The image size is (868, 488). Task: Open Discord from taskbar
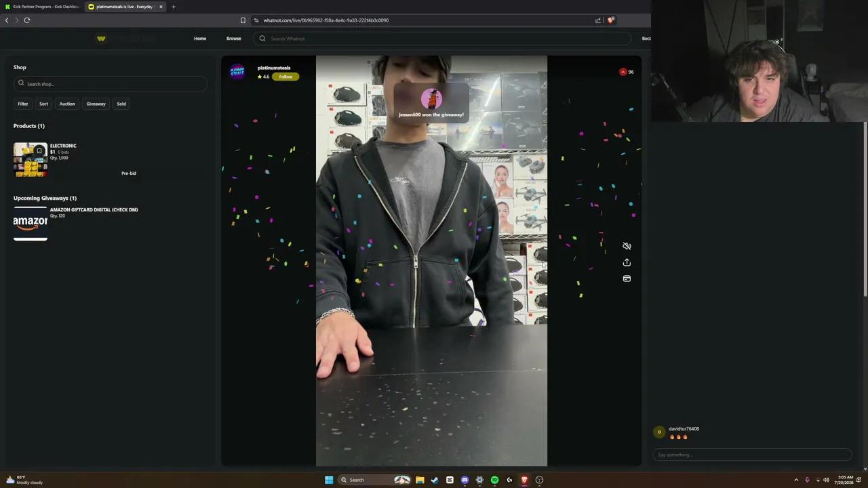[x=465, y=480]
